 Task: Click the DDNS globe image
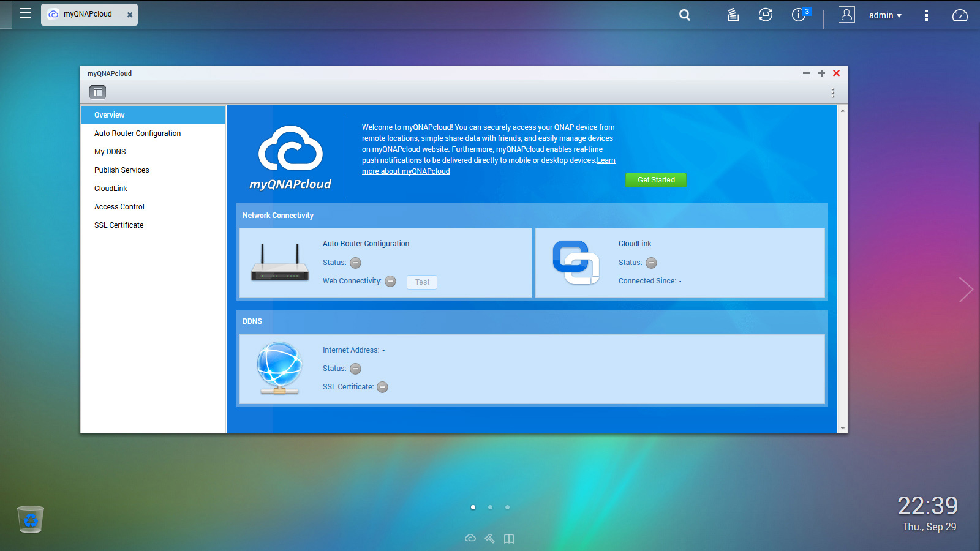280,368
